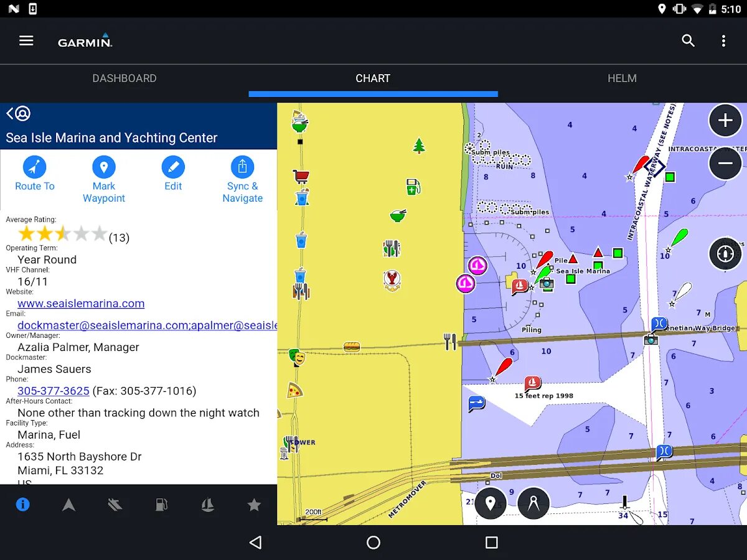Go back using ActiveCaptain back arrow
Image resolution: width=747 pixels, height=560 pixels.
click(19, 113)
